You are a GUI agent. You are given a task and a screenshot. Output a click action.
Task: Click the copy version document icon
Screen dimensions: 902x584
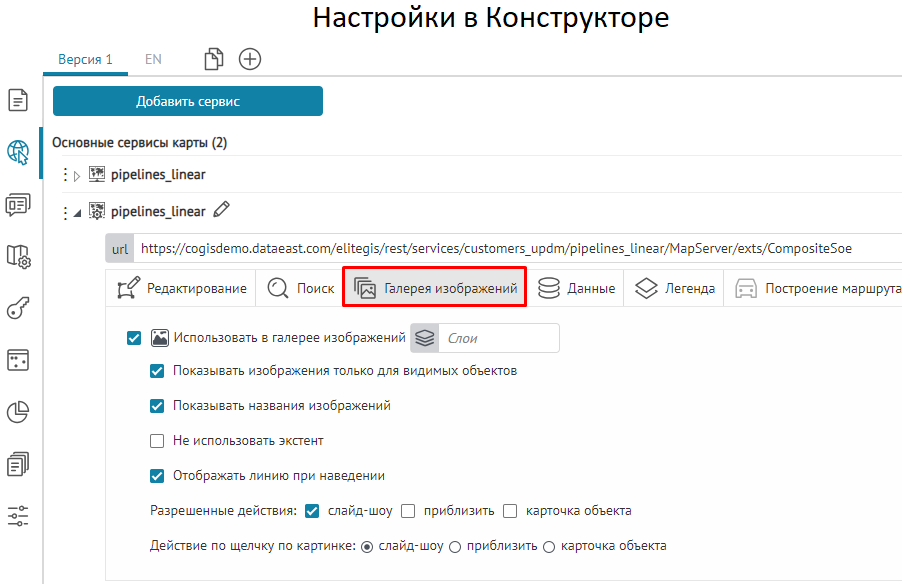pyautogui.click(x=213, y=59)
